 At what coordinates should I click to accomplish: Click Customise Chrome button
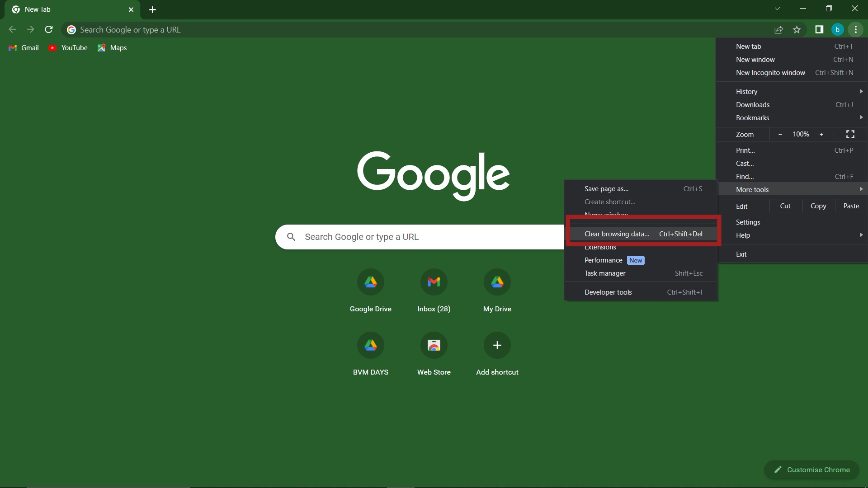(x=811, y=470)
